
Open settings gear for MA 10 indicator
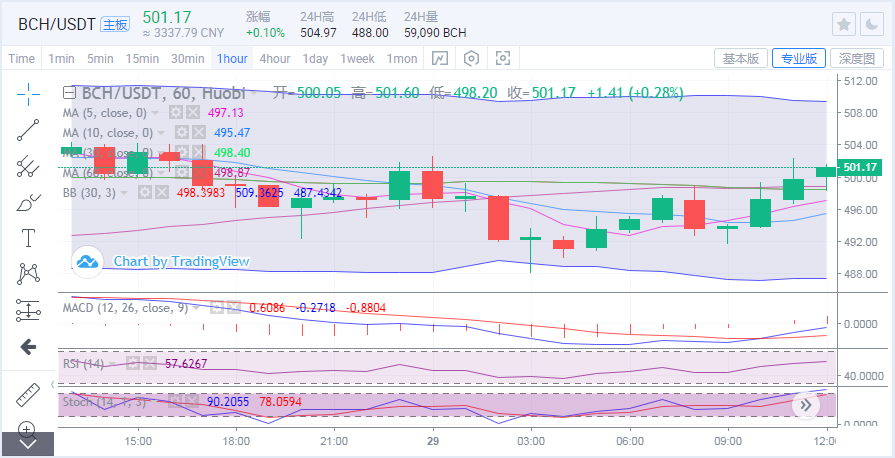[182, 132]
